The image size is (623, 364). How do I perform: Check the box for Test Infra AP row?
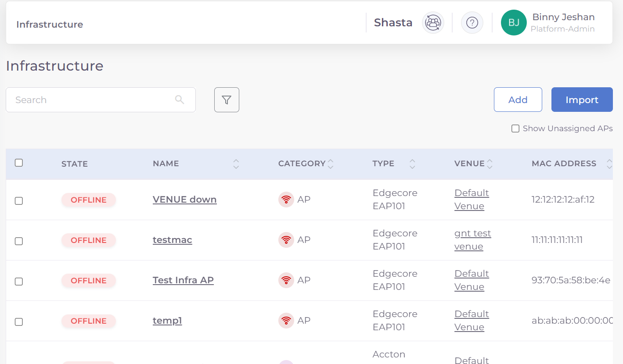19,282
